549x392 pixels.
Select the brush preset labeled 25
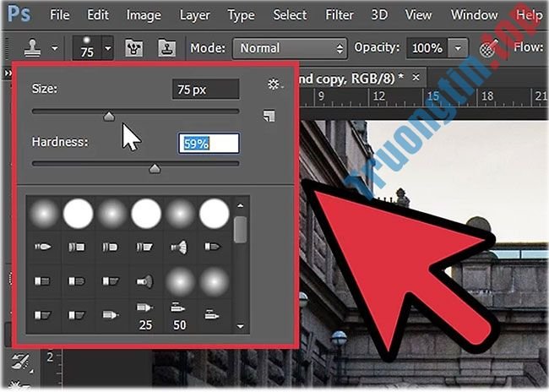[145, 317]
